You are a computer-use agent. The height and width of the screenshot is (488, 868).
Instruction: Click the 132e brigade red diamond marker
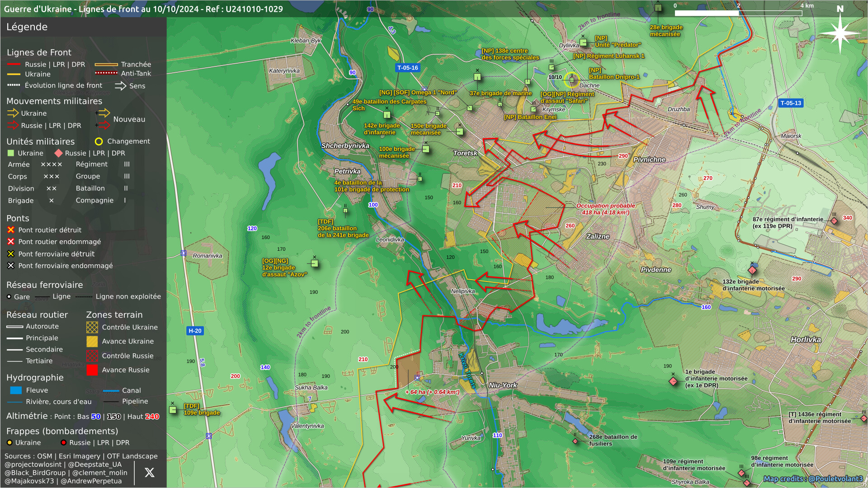point(752,270)
